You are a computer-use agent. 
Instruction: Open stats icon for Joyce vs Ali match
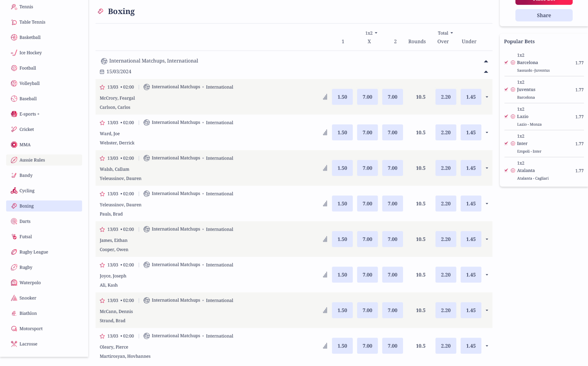(x=325, y=275)
